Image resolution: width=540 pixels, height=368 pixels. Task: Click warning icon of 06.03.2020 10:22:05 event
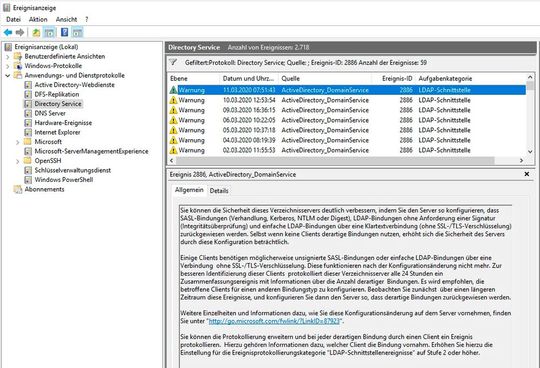(173, 120)
